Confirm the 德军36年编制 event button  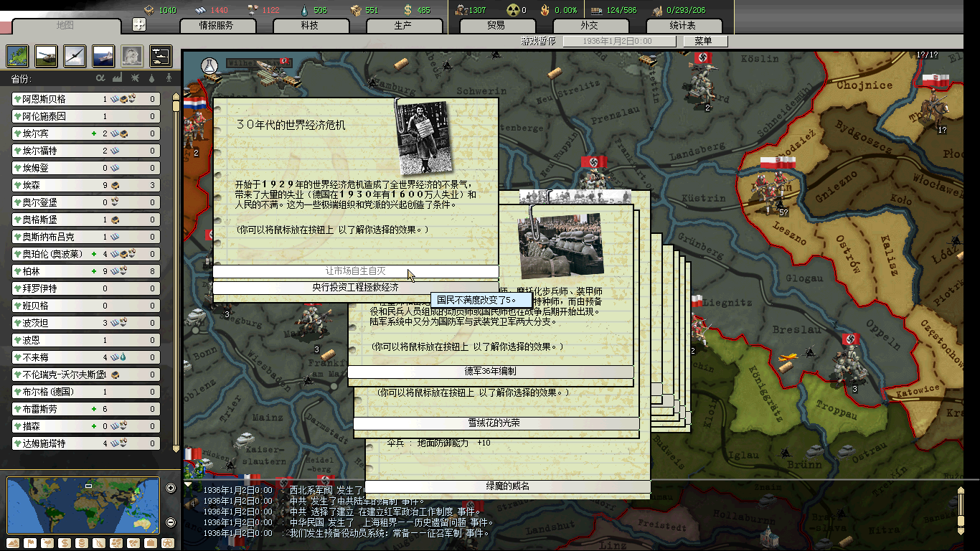[491, 372]
